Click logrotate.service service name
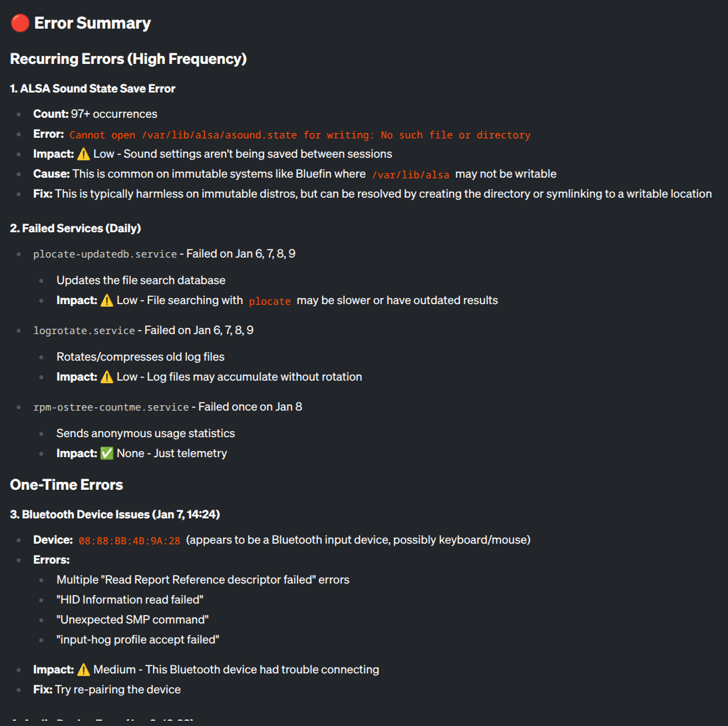This screenshot has width=728, height=726. pos(84,331)
